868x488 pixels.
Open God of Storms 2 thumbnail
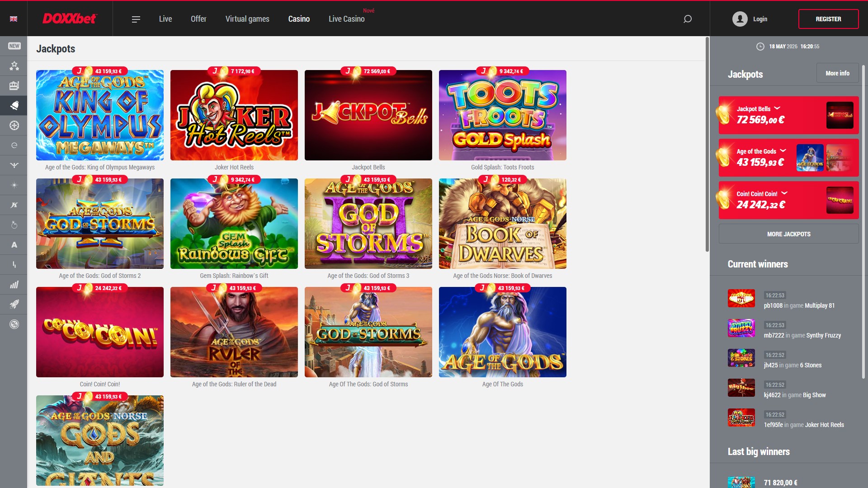(100, 224)
